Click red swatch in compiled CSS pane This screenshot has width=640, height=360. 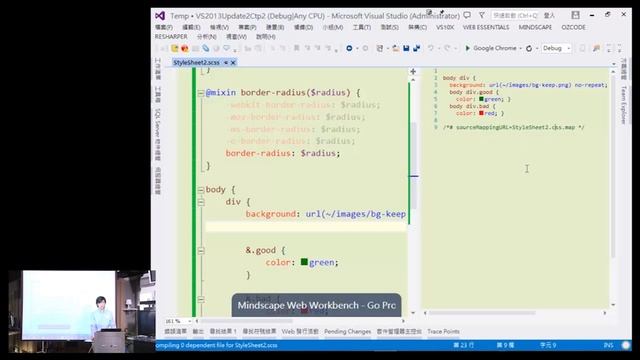481,113
